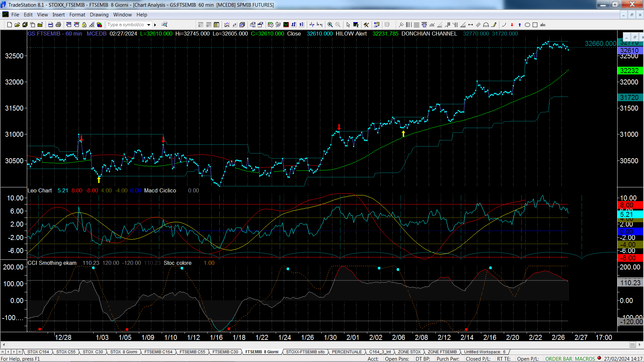
Task: Switch to the C164_3_Int tab
Action: pyautogui.click(x=380, y=352)
